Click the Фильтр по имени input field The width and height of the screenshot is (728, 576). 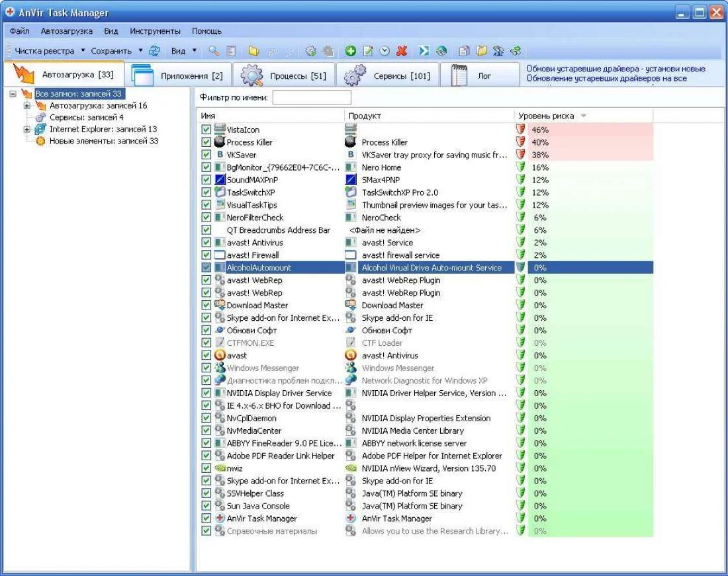pos(312,98)
